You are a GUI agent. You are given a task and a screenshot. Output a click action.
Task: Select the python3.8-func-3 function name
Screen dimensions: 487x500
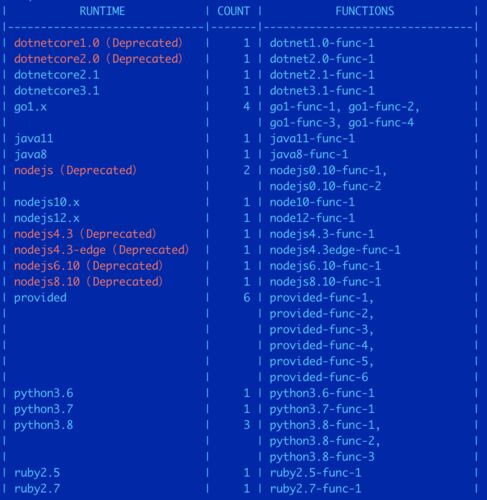(x=322, y=457)
